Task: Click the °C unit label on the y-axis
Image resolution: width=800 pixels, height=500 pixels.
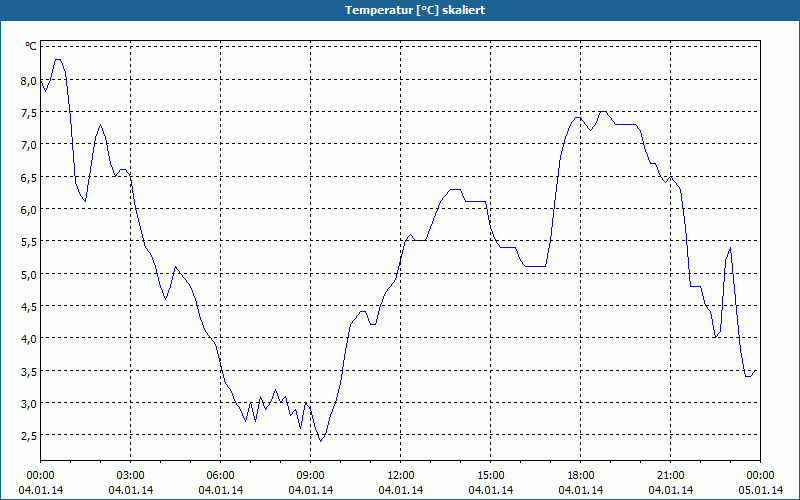Action: tap(31, 46)
